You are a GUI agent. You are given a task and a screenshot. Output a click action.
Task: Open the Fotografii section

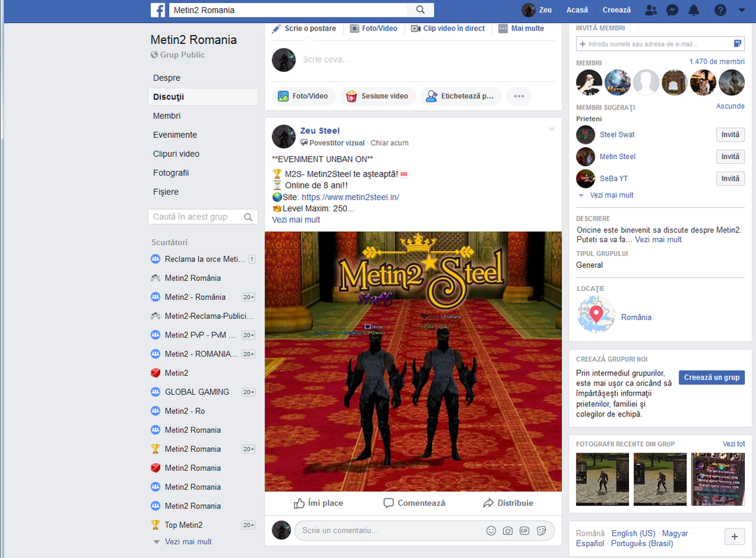171,173
